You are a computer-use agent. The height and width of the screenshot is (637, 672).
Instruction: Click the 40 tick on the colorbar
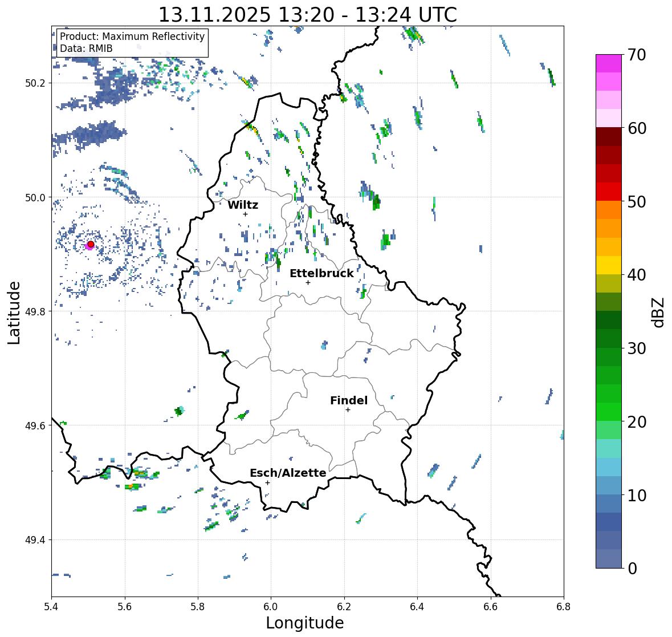point(637,275)
